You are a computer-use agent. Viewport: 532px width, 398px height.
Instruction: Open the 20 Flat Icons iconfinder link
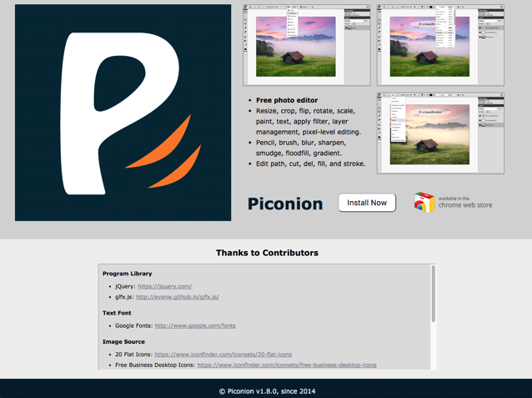pyautogui.click(x=223, y=355)
